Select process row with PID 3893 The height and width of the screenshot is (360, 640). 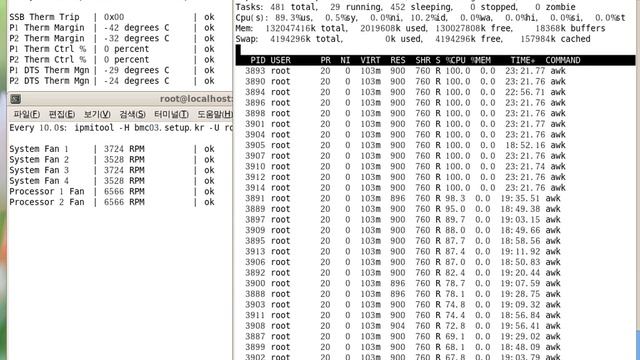click(405, 71)
